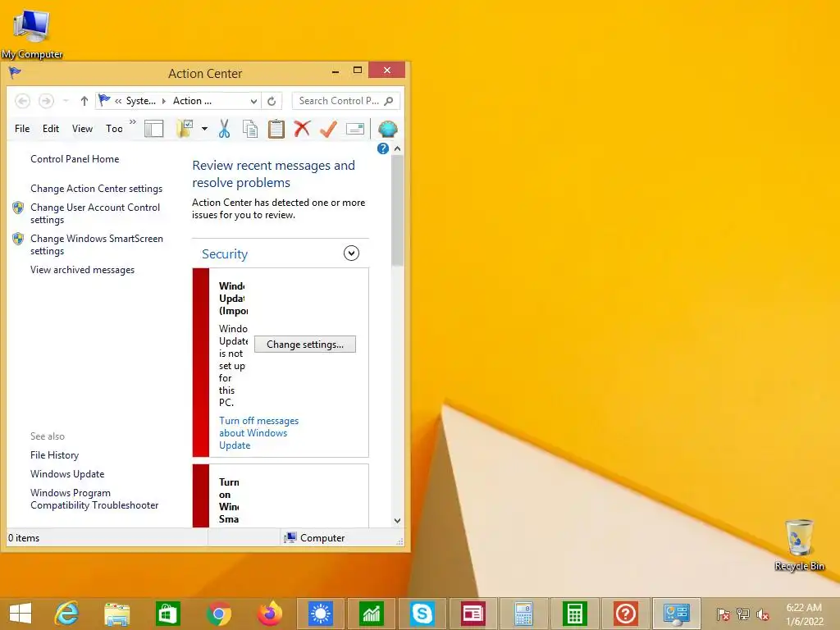Viewport: 840px width, 630px height.
Task: Open File History link
Action: pos(55,455)
